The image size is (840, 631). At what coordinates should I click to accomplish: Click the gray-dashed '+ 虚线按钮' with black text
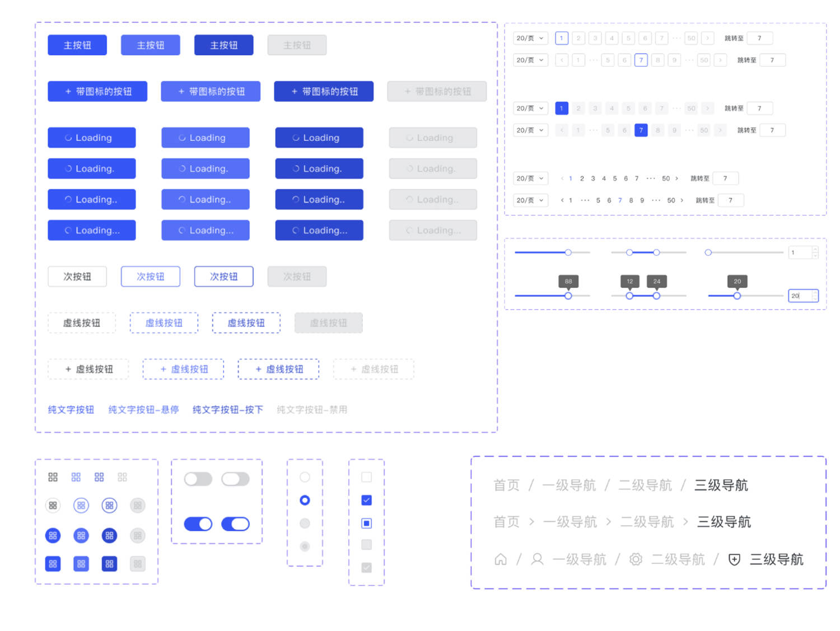[88, 369]
